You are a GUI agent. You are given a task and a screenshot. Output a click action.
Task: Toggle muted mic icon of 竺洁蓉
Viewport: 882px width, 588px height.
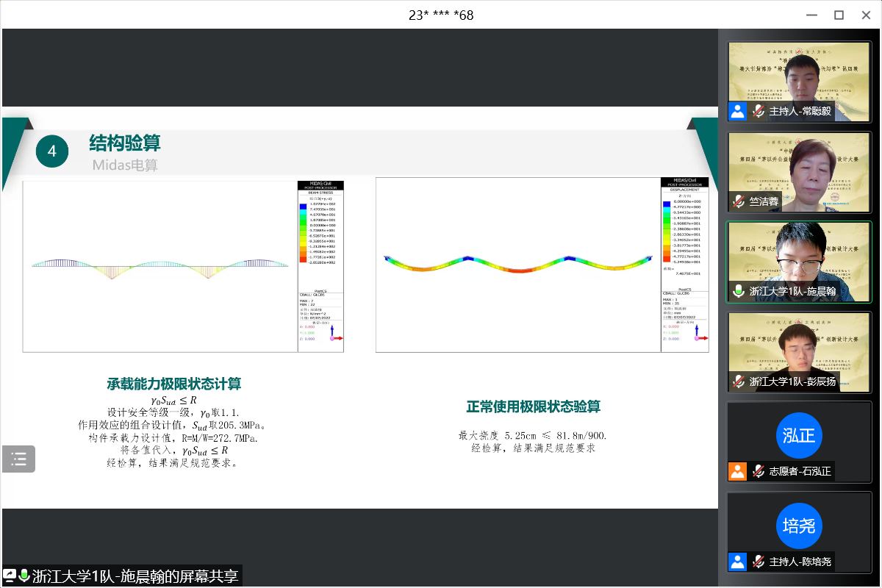(739, 201)
